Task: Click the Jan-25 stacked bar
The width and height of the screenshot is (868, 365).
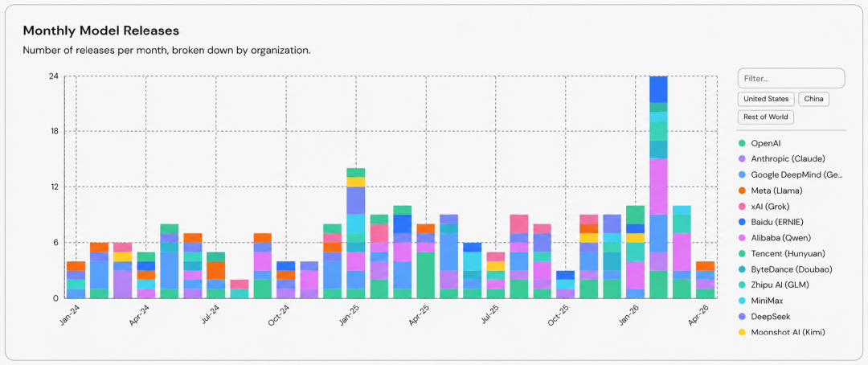Action: (x=355, y=233)
